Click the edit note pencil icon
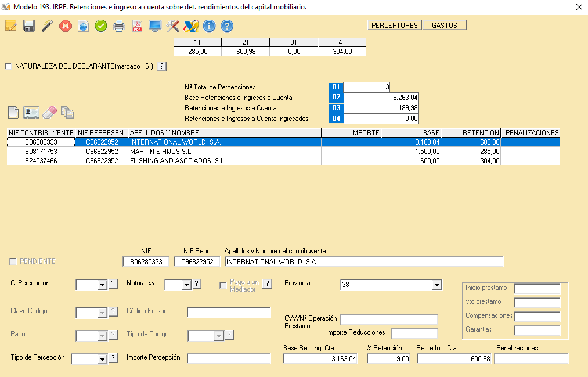Image resolution: width=588 pixels, height=377 pixels. [10, 26]
